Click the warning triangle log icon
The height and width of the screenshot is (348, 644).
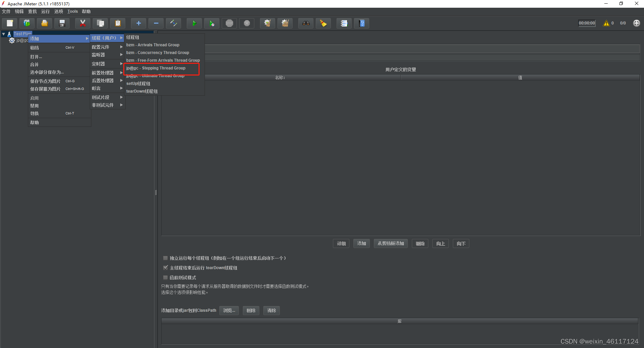[x=606, y=23]
